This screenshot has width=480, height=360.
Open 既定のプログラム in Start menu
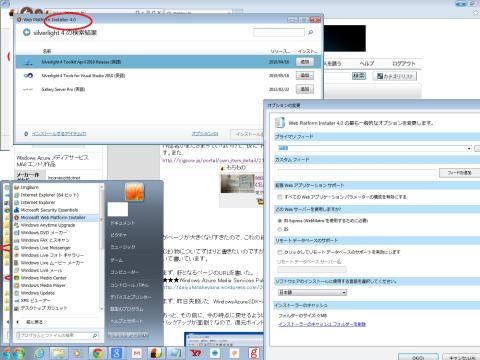[x=127, y=309]
